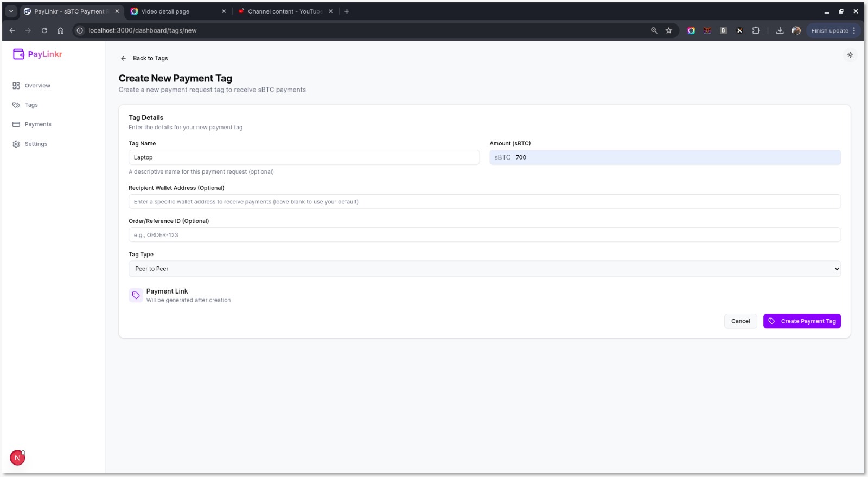868x477 pixels.
Task: Open the zoom magnifier icon in address bar
Action: [654, 30]
